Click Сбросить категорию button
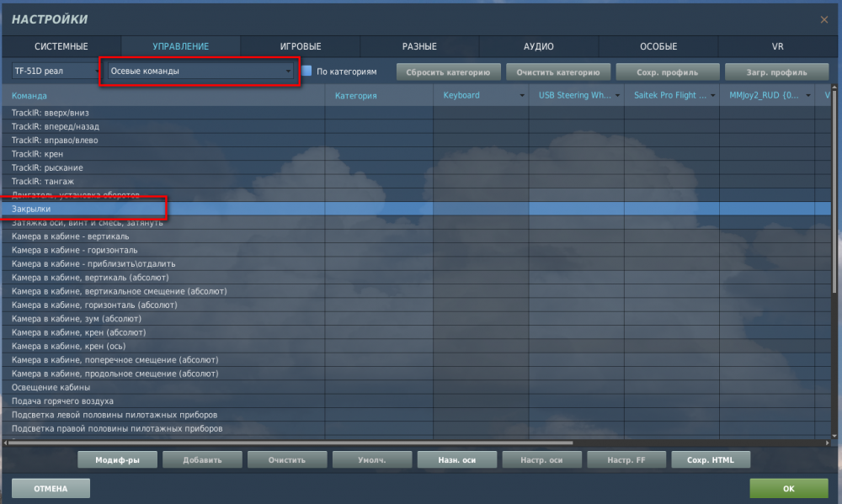The height and width of the screenshot is (504, 842). [x=449, y=72]
